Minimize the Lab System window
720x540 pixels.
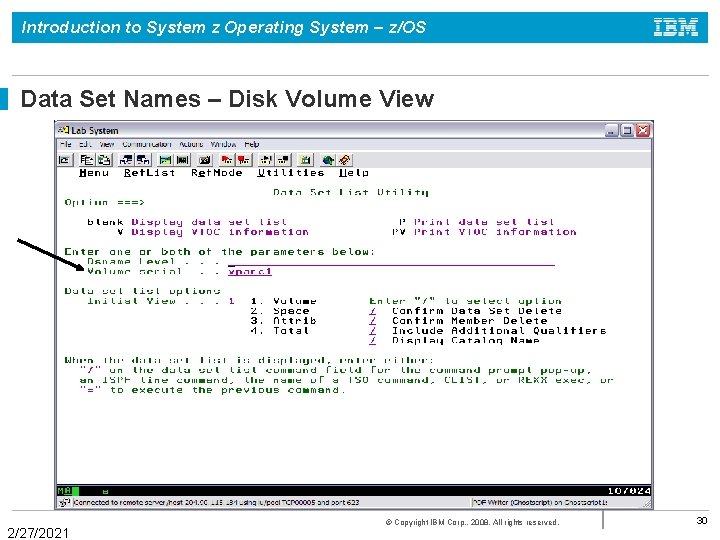(x=612, y=131)
